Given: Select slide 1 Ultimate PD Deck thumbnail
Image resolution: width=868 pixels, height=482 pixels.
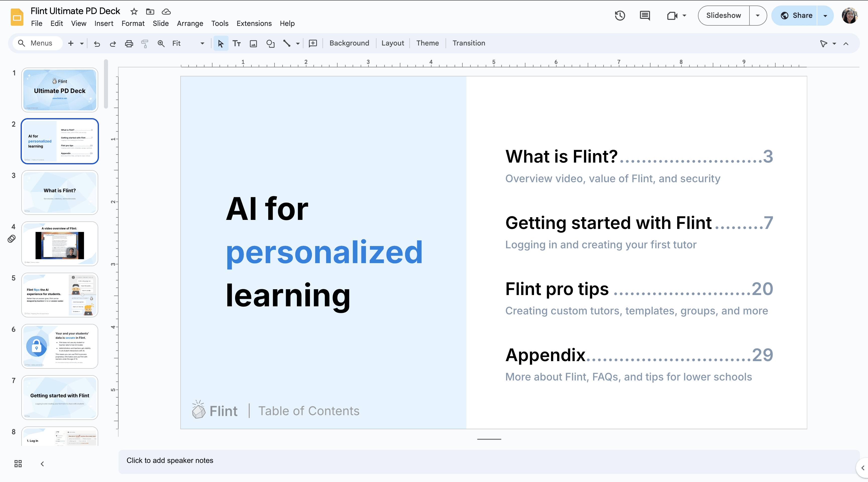Looking at the screenshot, I should click(x=60, y=90).
